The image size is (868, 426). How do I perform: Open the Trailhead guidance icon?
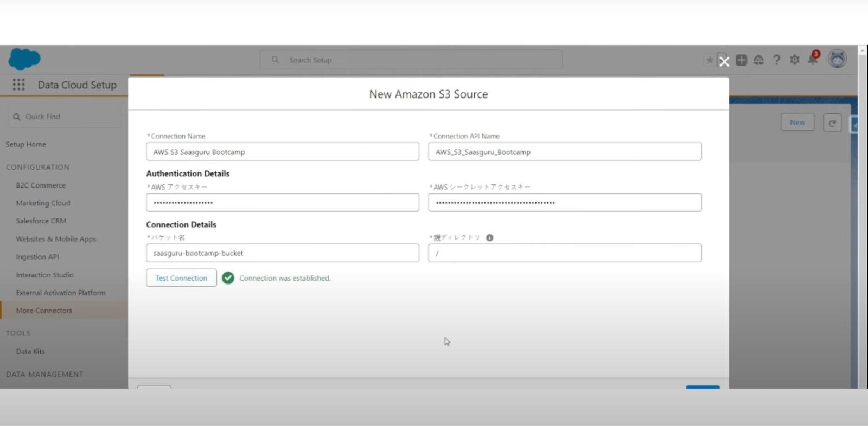coord(758,60)
